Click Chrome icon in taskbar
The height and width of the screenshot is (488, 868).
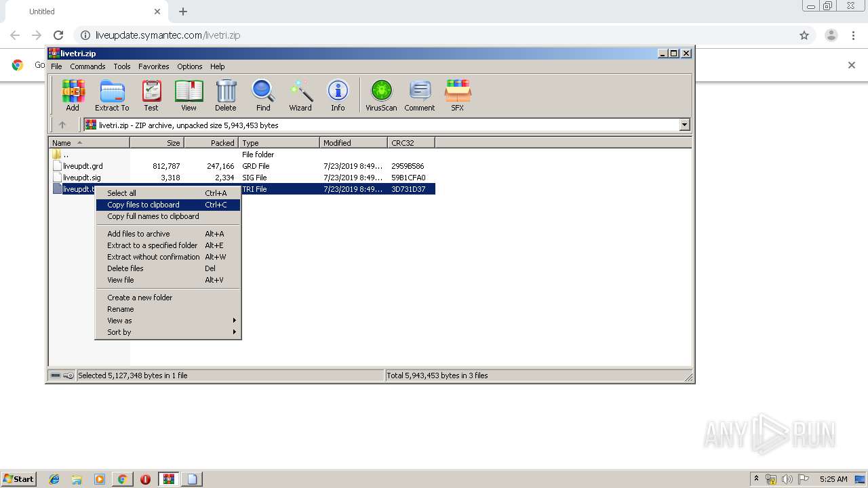pyautogui.click(x=122, y=479)
